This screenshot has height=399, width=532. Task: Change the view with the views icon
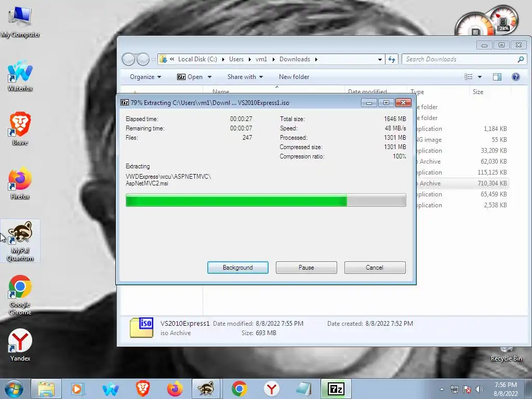[x=469, y=77]
